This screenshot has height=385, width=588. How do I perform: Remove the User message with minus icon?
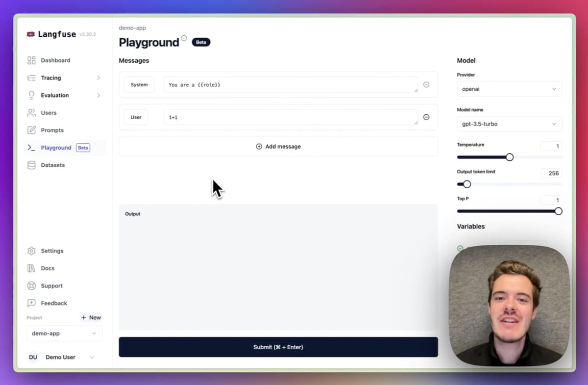pyautogui.click(x=426, y=117)
